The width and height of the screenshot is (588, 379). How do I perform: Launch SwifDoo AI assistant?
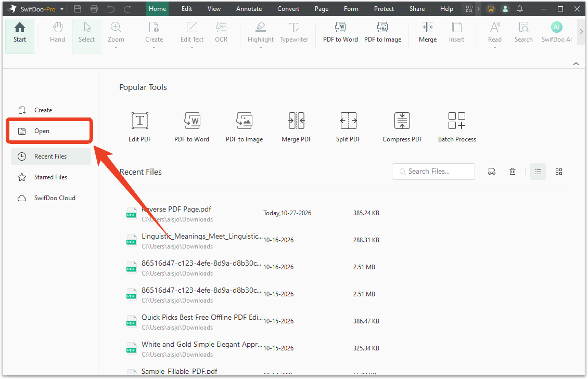(556, 32)
